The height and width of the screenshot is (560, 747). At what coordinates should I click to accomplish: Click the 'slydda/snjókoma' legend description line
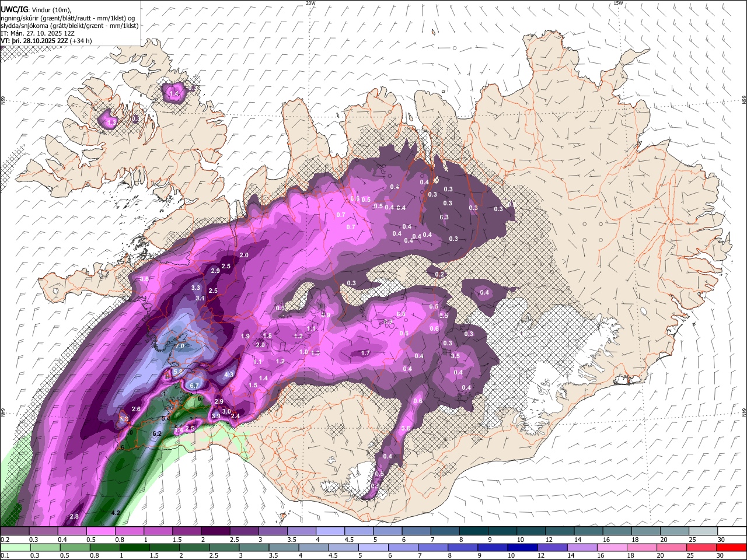point(69,26)
